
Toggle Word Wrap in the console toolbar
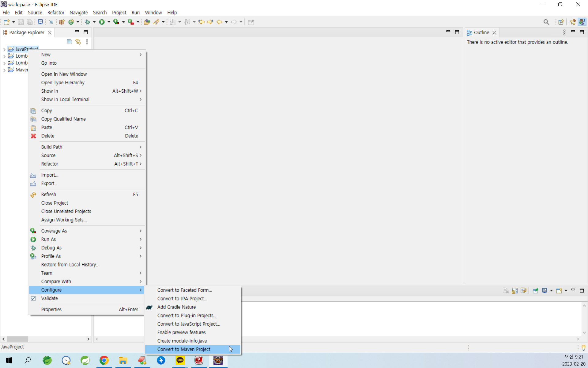coord(524,291)
